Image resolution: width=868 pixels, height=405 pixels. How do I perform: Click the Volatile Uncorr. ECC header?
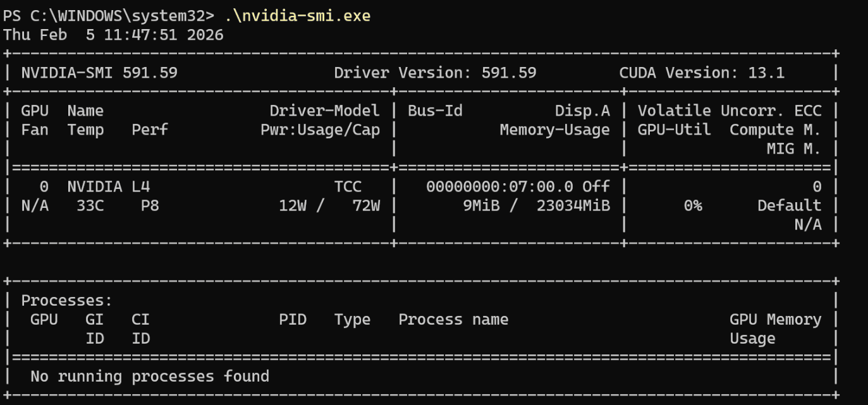[x=730, y=111]
